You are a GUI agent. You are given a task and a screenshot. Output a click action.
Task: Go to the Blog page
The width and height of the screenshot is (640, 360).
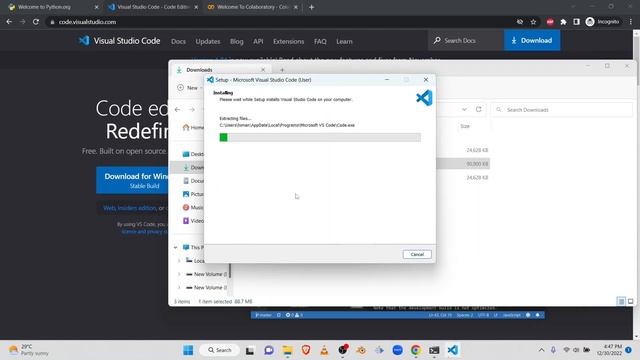pyautogui.click(x=236, y=41)
